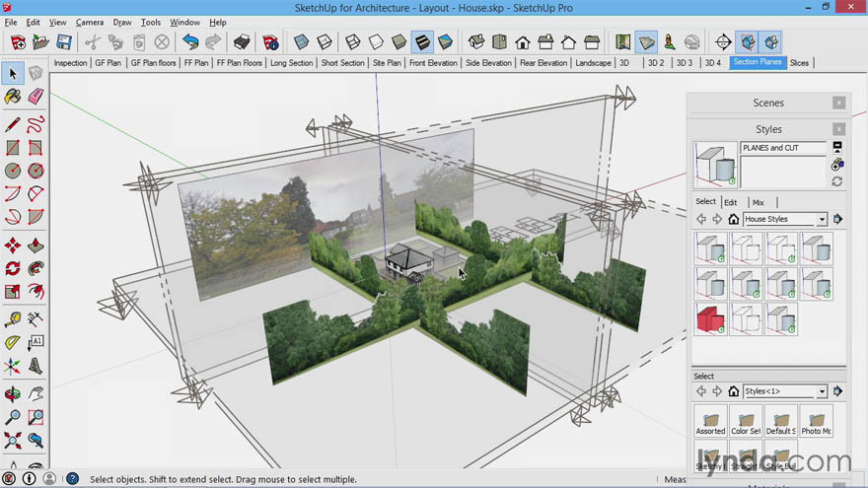Click the current style preview thumbnail
Image resolution: width=868 pixels, height=488 pixels.
click(715, 165)
